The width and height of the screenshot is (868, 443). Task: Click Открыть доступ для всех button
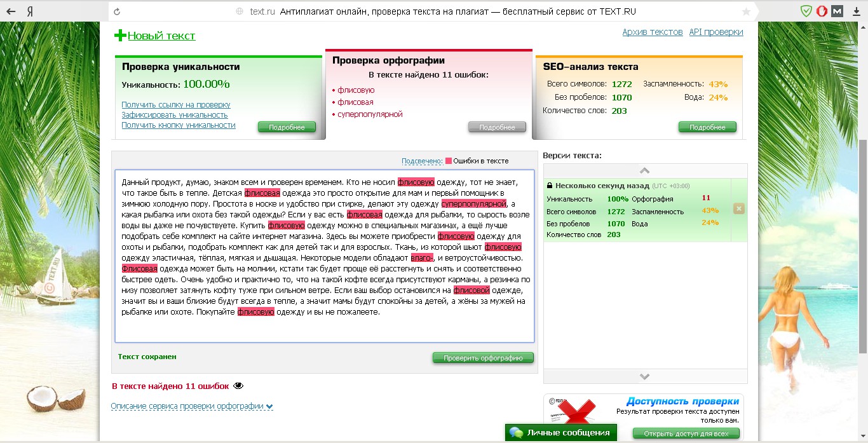tap(686, 433)
